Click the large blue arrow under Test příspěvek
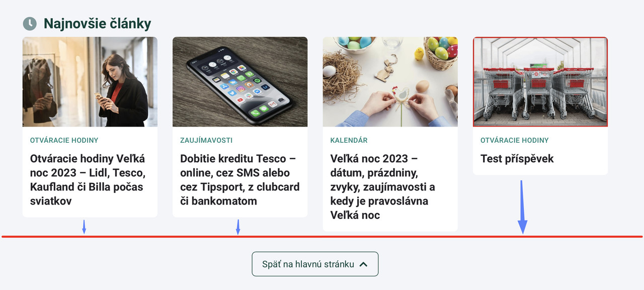644x290 pixels. click(522, 207)
